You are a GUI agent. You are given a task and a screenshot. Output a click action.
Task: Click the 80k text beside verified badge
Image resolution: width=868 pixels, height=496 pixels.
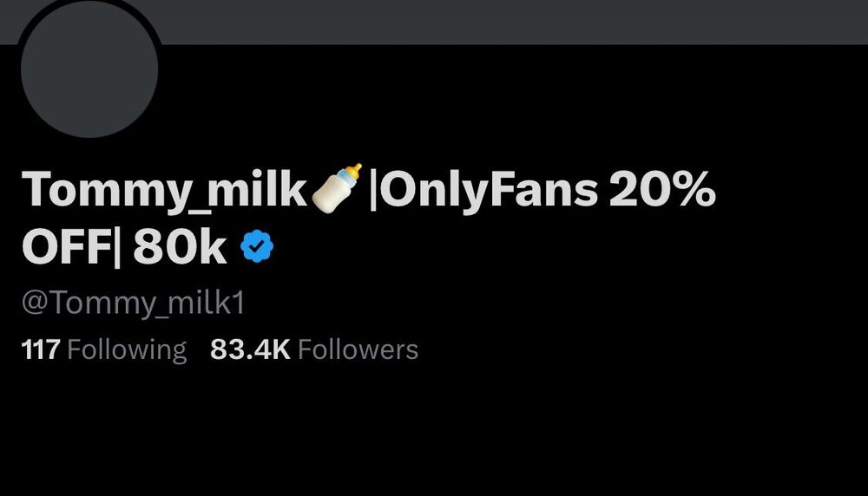(x=180, y=249)
